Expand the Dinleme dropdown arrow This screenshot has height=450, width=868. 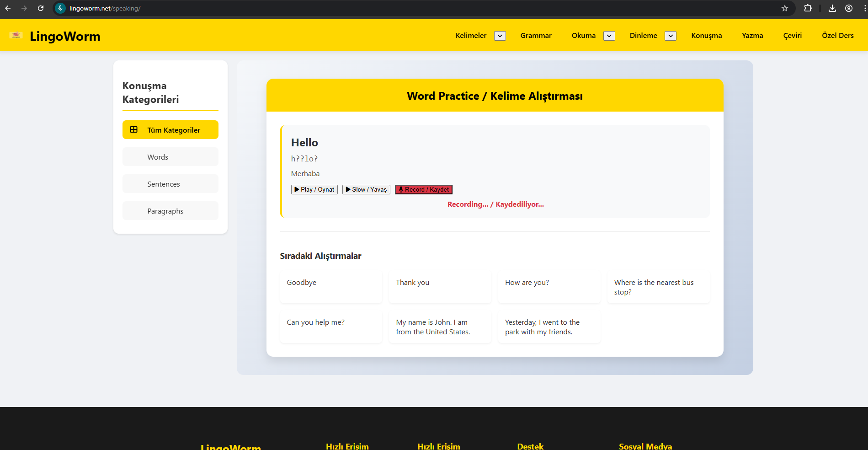[x=670, y=36]
